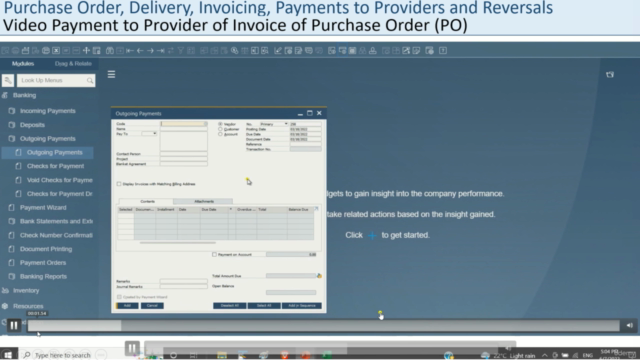Viewport: 640px width, 360px height.
Task: Click the Help question mark toolbar icon
Action: (x=443, y=51)
